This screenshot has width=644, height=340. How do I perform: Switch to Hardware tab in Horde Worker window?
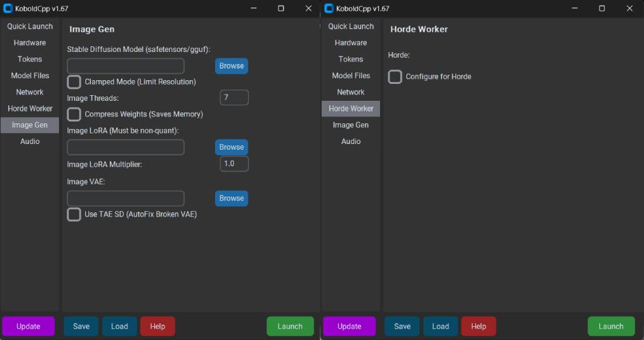click(351, 43)
